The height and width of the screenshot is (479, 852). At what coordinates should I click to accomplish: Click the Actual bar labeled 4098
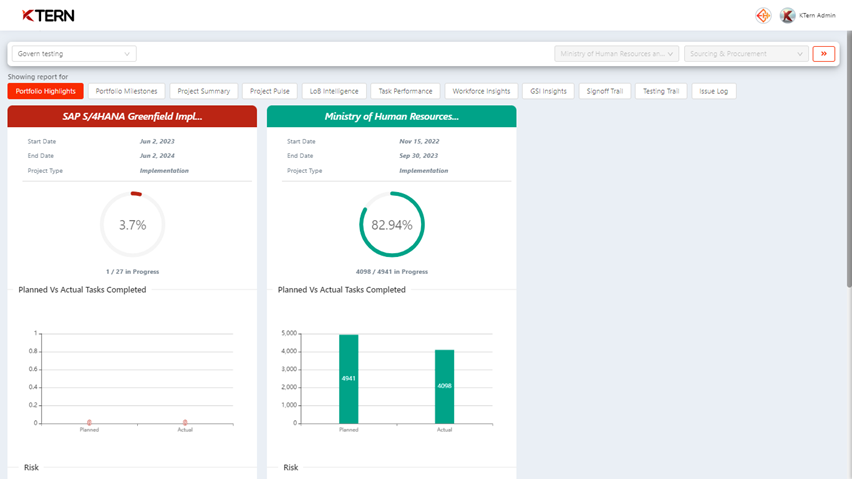click(444, 386)
